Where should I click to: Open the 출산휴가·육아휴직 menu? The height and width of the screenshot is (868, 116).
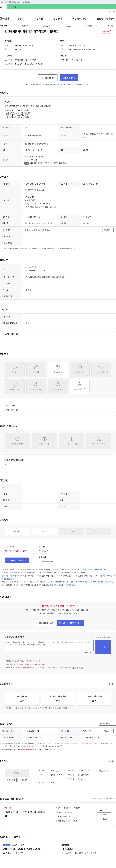[x=105, y=19]
